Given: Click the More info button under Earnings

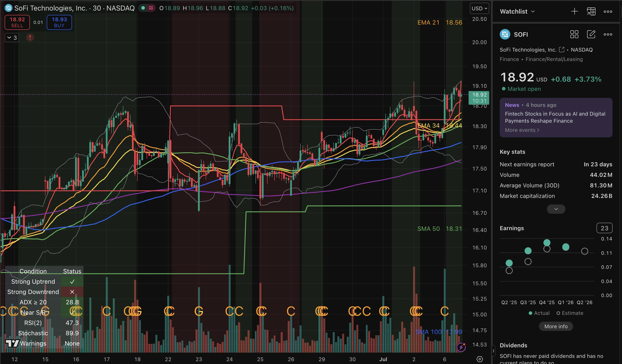Looking at the screenshot, I should (x=556, y=326).
